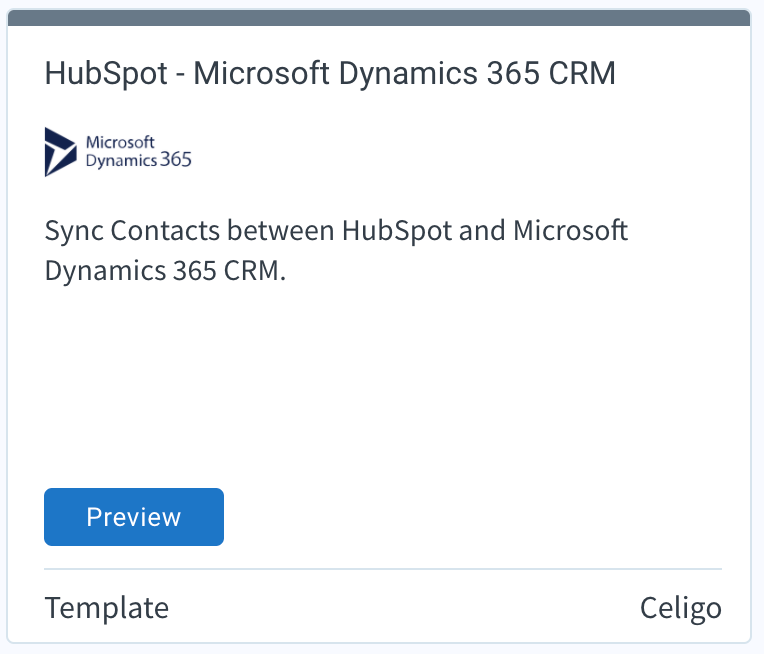Click the divider line above the footer

point(382,569)
